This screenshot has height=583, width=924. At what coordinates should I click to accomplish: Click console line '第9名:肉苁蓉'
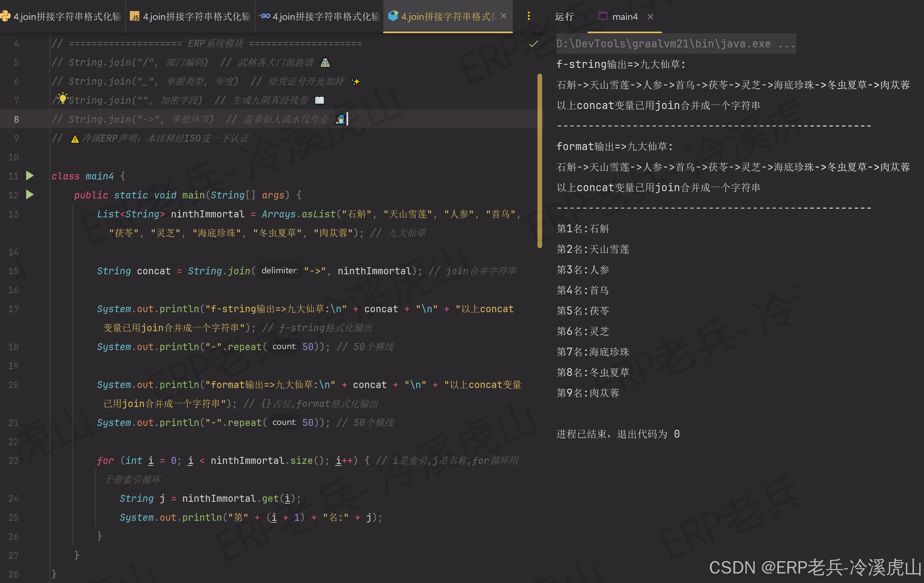pos(588,393)
